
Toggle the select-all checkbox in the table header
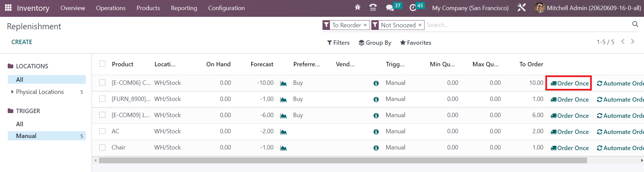tap(102, 64)
